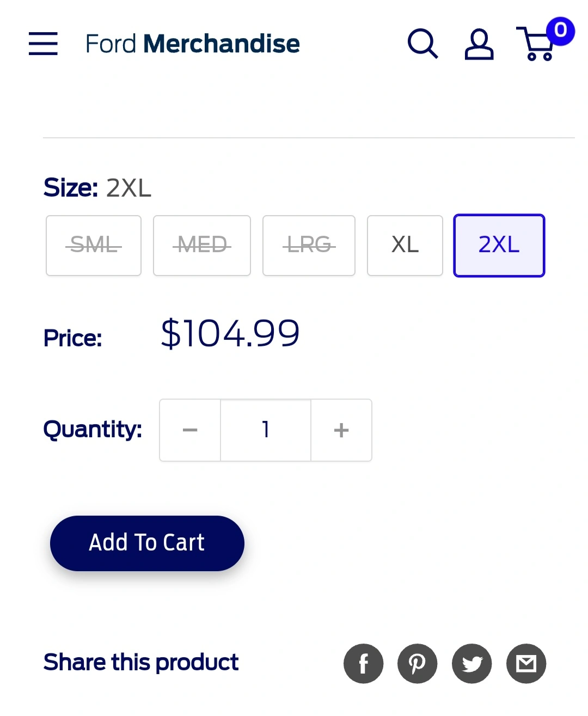Decrease quantity with minus button
588x716 pixels.
[x=190, y=430]
